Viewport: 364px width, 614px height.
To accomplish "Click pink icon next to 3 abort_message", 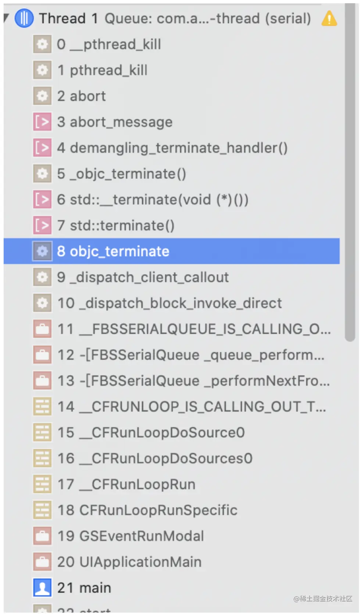I will click(x=42, y=122).
